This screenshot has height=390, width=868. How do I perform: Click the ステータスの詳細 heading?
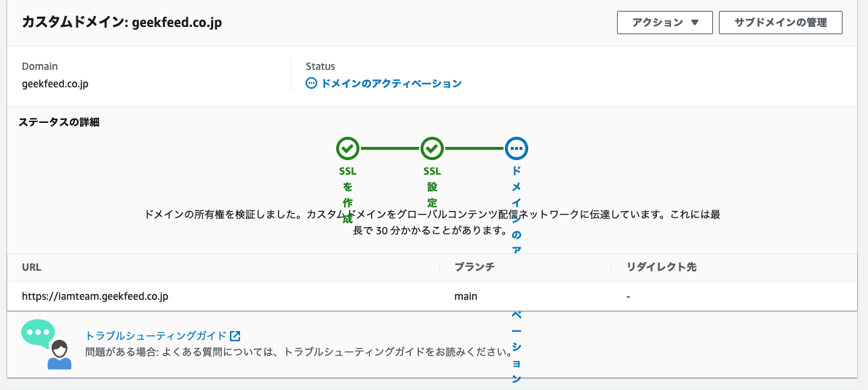[x=59, y=122]
